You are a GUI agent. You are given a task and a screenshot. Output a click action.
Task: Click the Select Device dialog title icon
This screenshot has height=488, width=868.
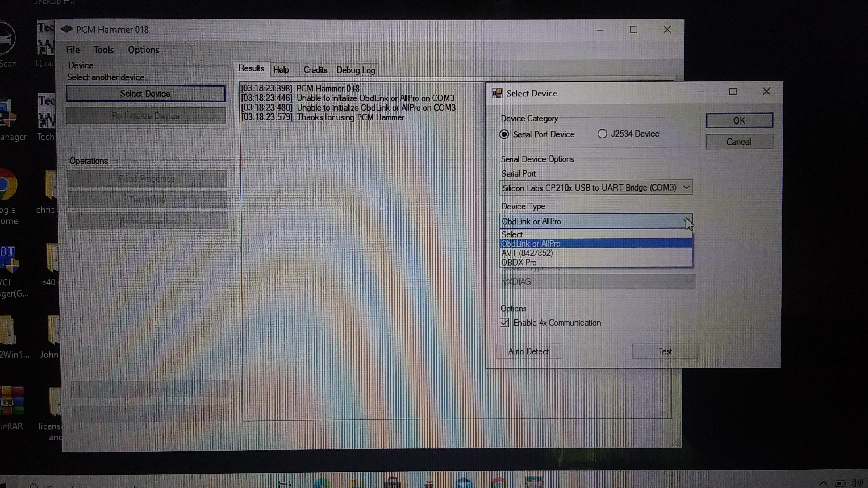point(497,93)
